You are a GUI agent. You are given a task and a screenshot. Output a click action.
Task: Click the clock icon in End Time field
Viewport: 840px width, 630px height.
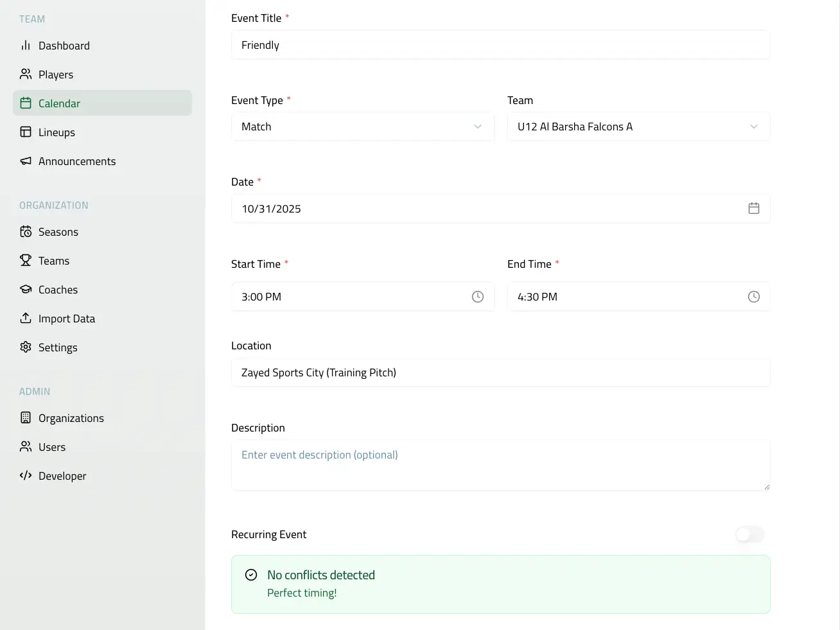pyautogui.click(x=753, y=297)
